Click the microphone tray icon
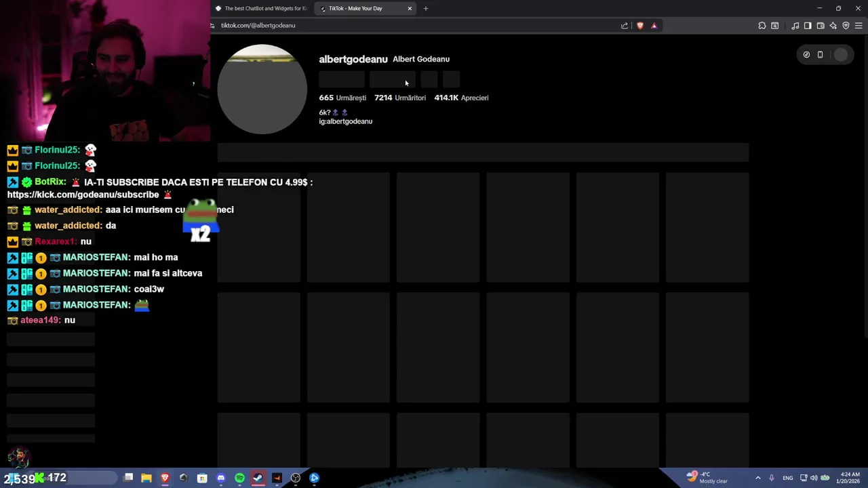Screen dimensions: 868x488 click(771, 478)
